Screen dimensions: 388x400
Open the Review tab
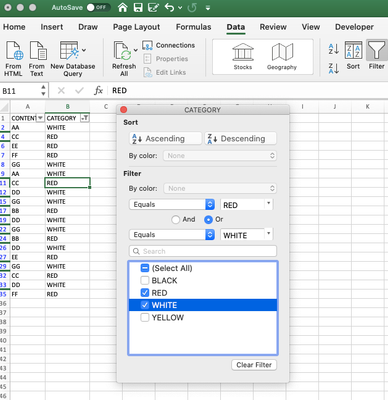pyautogui.click(x=273, y=27)
